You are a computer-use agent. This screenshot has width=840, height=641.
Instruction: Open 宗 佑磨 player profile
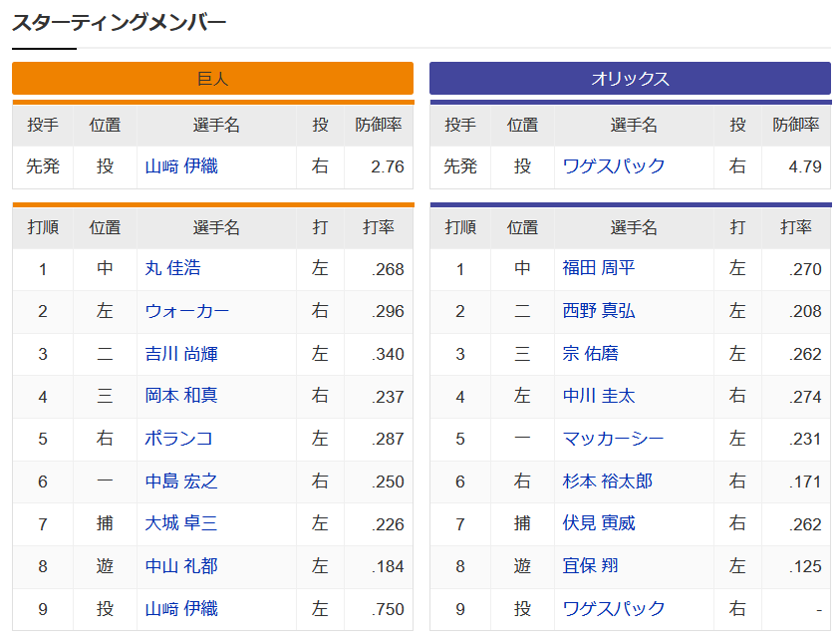click(590, 354)
